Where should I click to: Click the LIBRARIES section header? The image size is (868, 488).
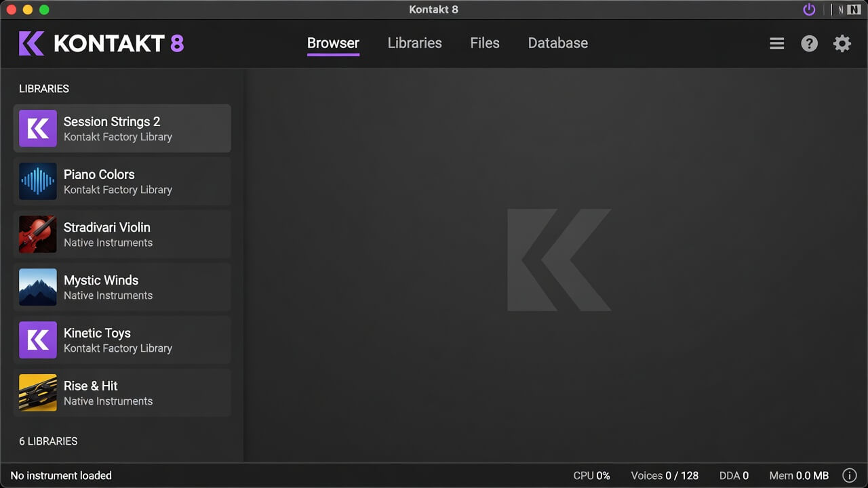[x=44, y=89]
